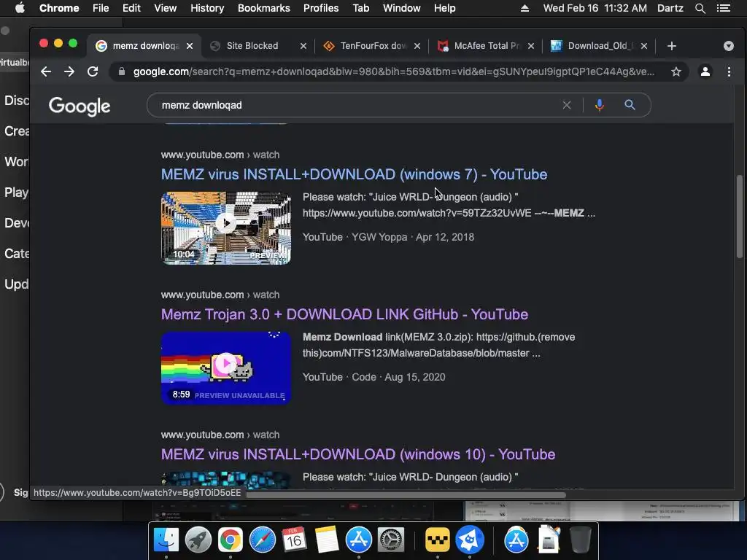Close the memz download tab
Viewport: 747px width, 560px height.
coord(190,46)
